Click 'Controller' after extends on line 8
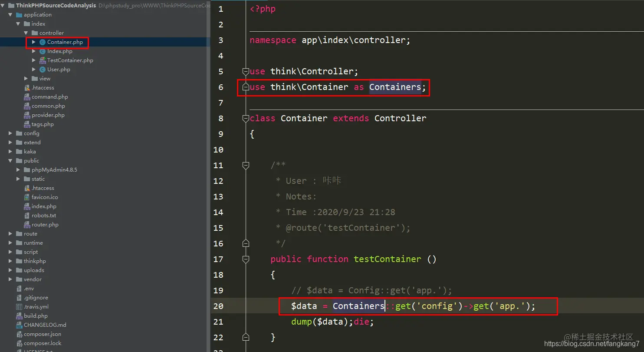The width and height of the screenshot is (644, 352). pyautogui.click(x=400, y=118)
